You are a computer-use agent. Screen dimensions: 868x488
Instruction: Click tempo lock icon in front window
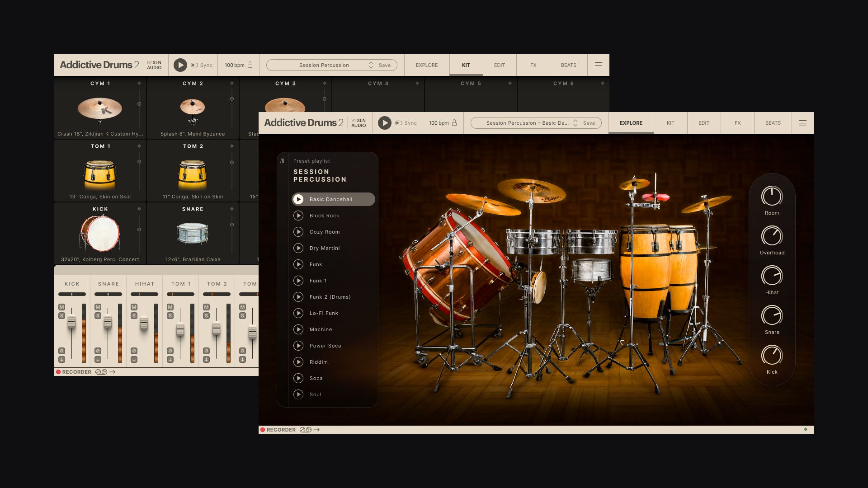pos(454,123)
